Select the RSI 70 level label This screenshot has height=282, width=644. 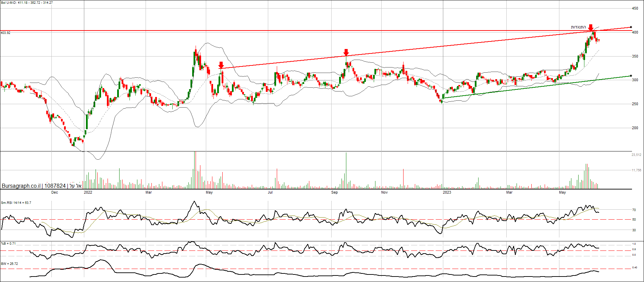tap(634, 210)
